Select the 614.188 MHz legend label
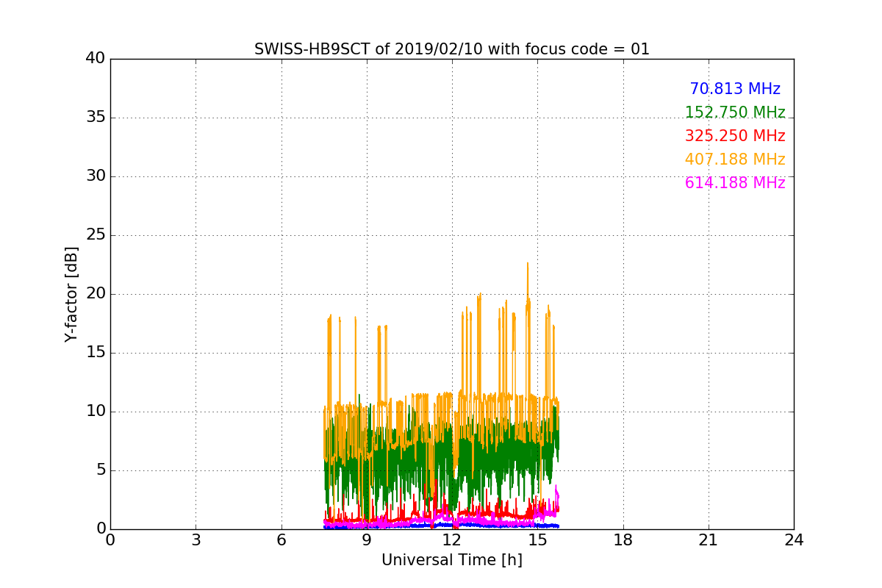The image size is (882, 588). click(735, 183)
